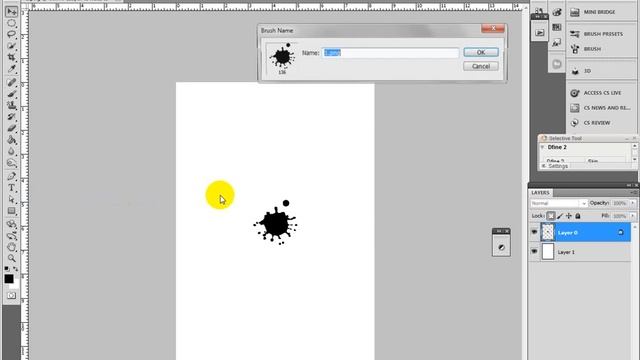Select the Clone Stamp tool
The image size is (640, 360).
click(11, 105)
